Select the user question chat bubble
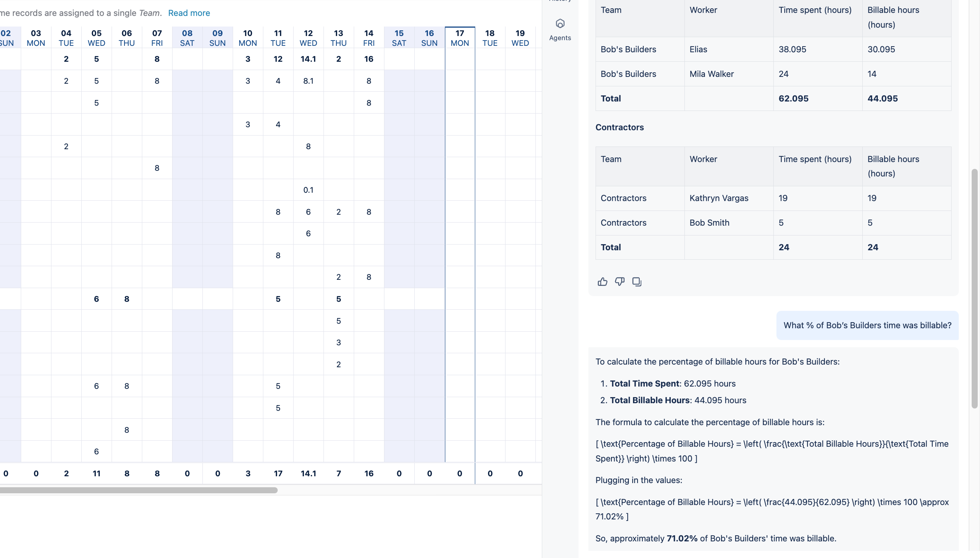The height and width of the screenshot is (558, 980). (x=867, y=325)
